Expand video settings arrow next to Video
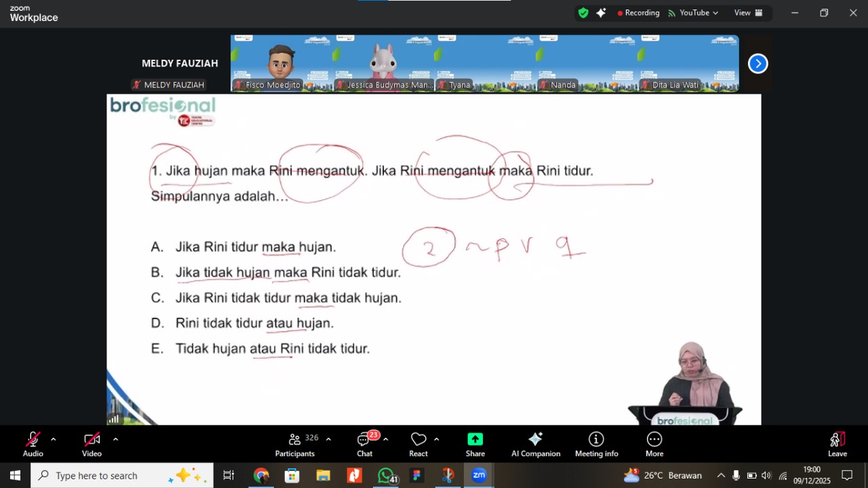The width and height of the screenshot is (868, 488). pos(115,439)
